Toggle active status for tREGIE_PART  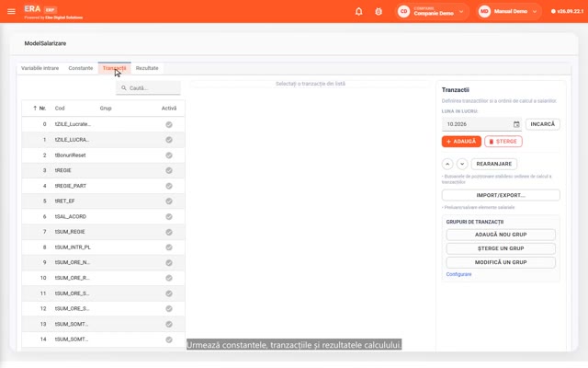tap(169, 186)
